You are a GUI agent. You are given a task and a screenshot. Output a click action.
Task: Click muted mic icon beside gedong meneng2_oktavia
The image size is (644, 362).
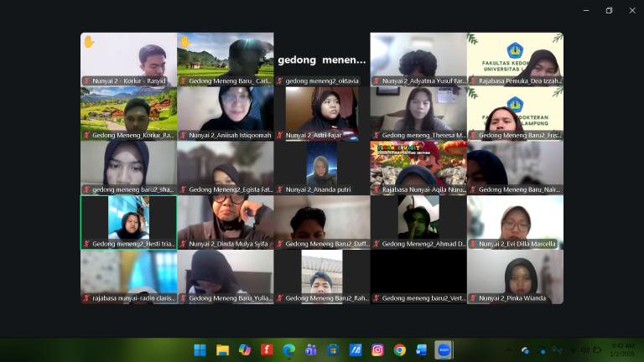coord(280,80)
